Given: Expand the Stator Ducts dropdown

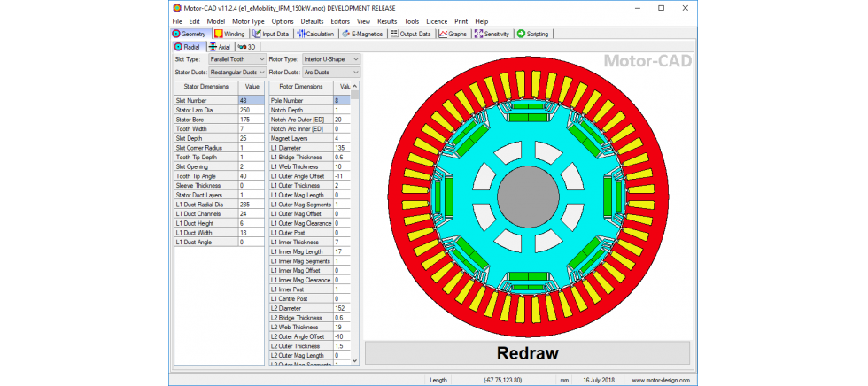Looking at the screenshot, I should (262, 72).
